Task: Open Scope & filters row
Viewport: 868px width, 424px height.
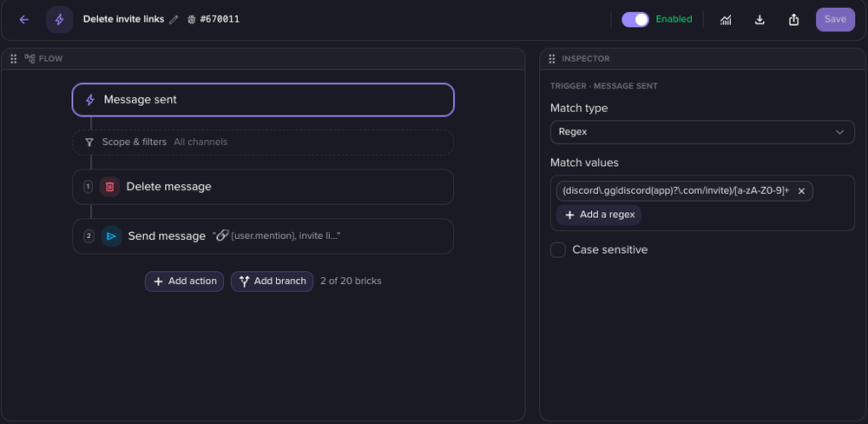Action: coord(263,142)
